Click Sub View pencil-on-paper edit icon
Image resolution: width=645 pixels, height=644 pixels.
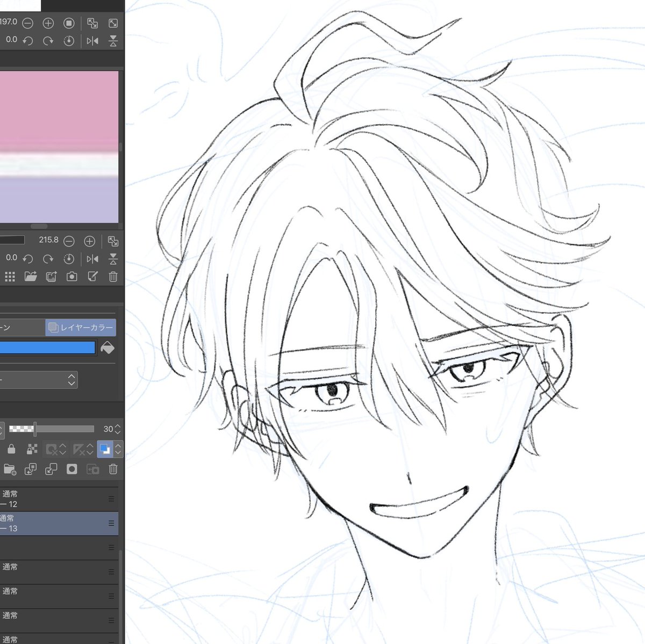click(92, 277)
